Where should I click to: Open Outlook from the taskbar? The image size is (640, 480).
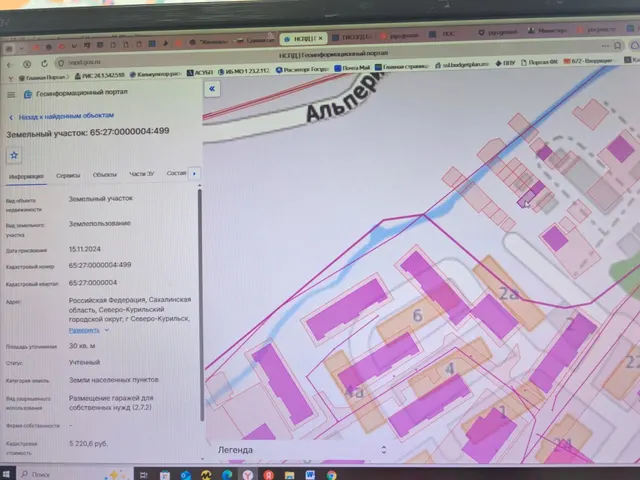click(x=186, y=475)
